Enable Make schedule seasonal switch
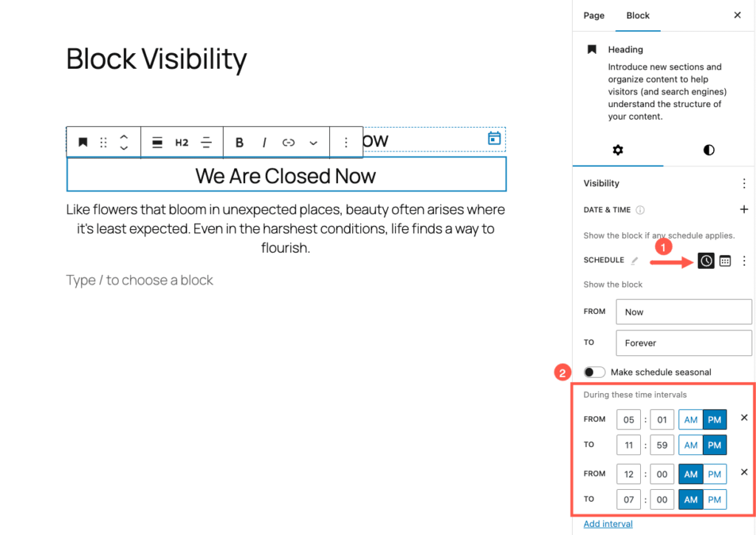 pos(594,372)
